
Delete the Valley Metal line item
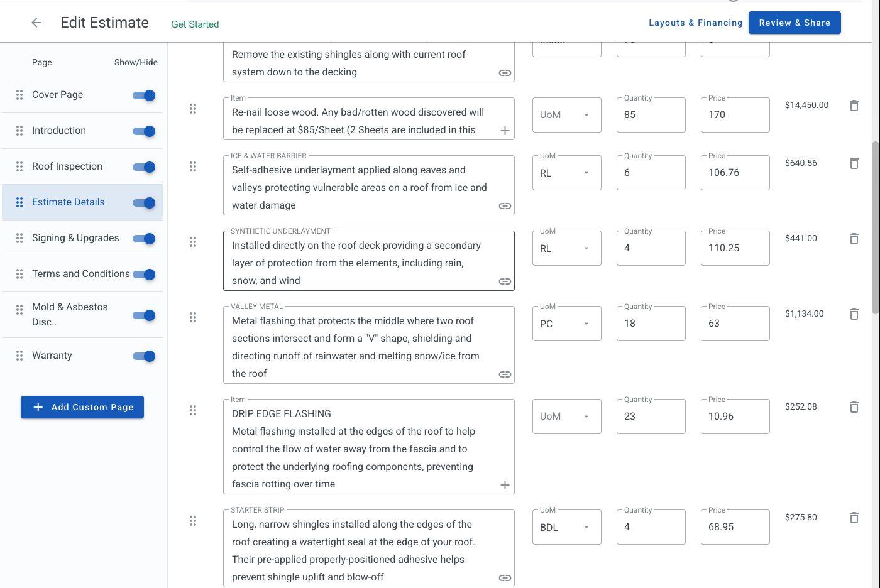854,314
